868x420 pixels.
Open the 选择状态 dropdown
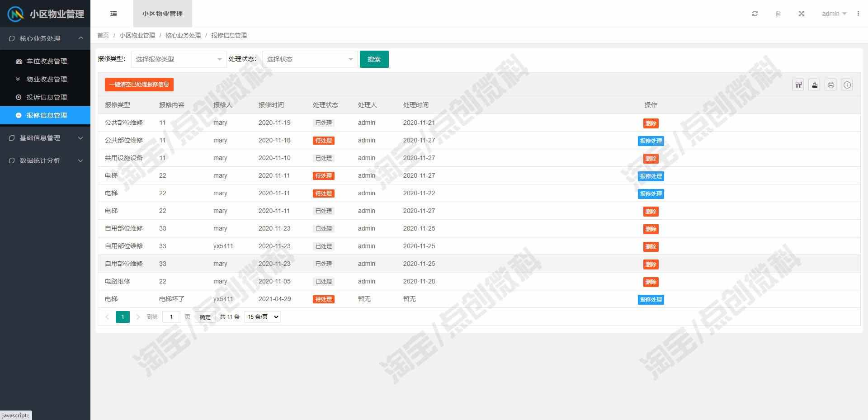pyautogui.click(x=310, y=59)
